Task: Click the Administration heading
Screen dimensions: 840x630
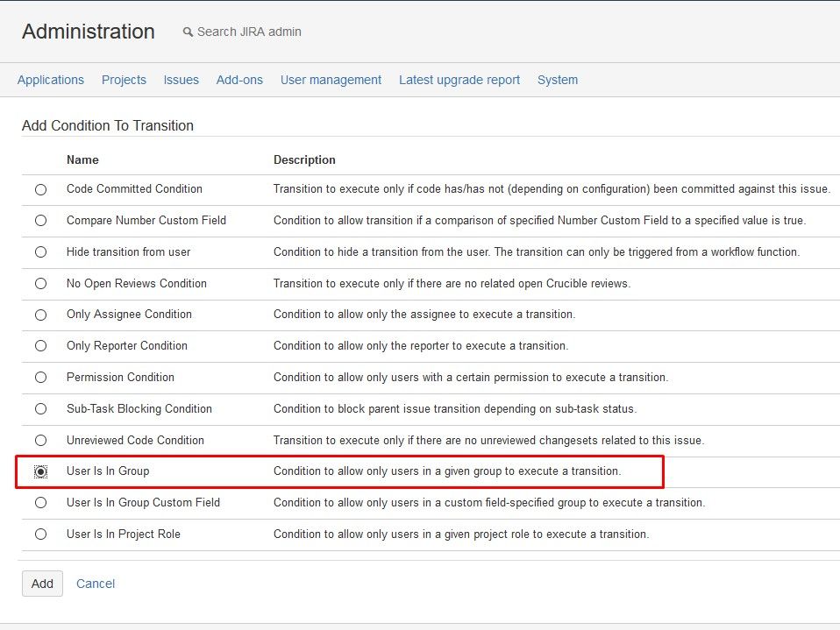Action: tap(89, 32)
